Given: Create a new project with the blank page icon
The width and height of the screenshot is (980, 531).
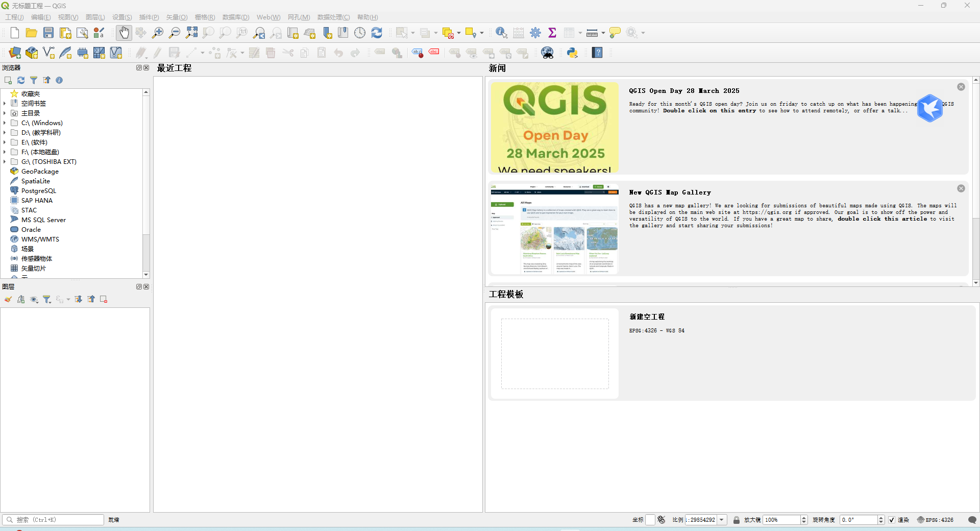Looking at the screenshot, I should pyautogui.click(x=15, y=33).
